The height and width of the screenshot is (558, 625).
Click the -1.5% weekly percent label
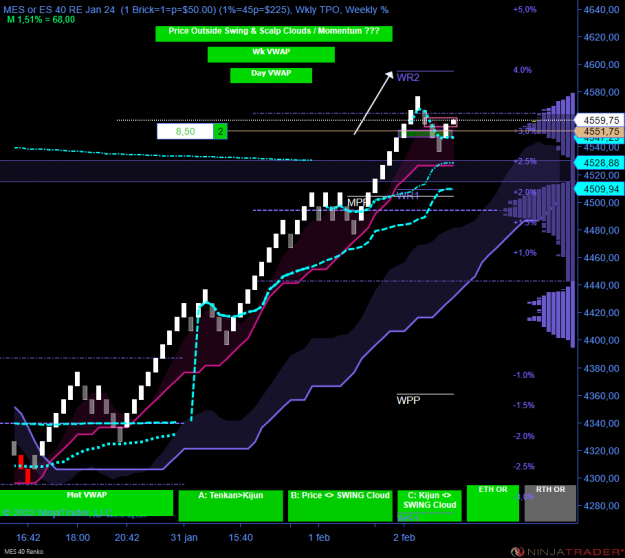(x=524, y=405)
